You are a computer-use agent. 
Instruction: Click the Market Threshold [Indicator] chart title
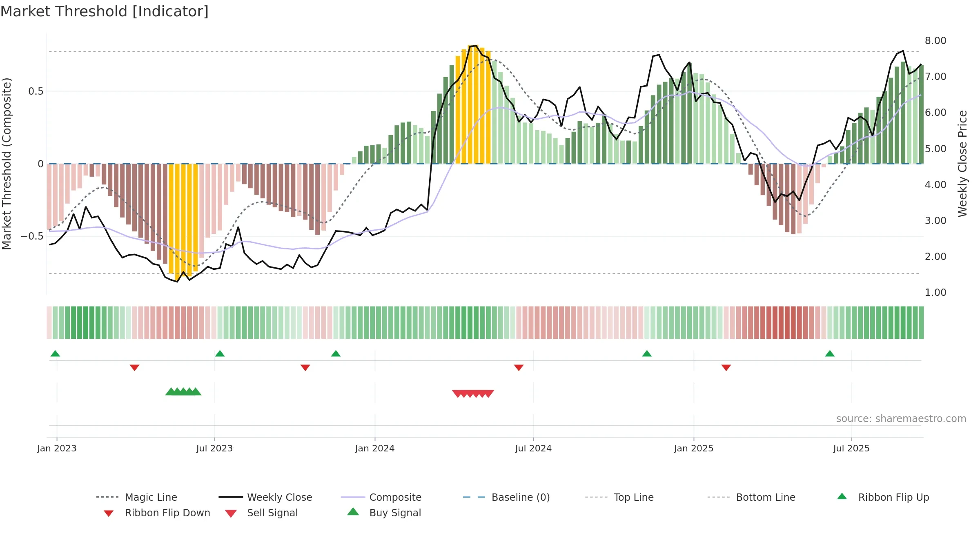click(x=105, y=11)
